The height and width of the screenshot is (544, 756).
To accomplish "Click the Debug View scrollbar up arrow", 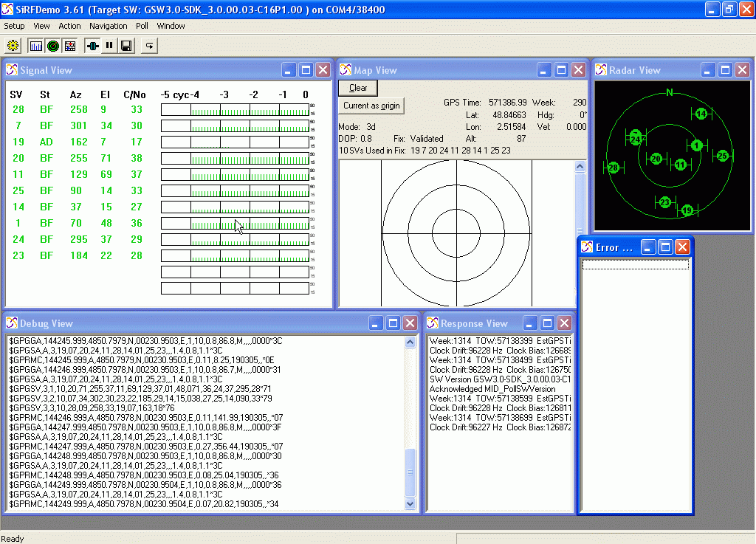I will tap(410, 342).
